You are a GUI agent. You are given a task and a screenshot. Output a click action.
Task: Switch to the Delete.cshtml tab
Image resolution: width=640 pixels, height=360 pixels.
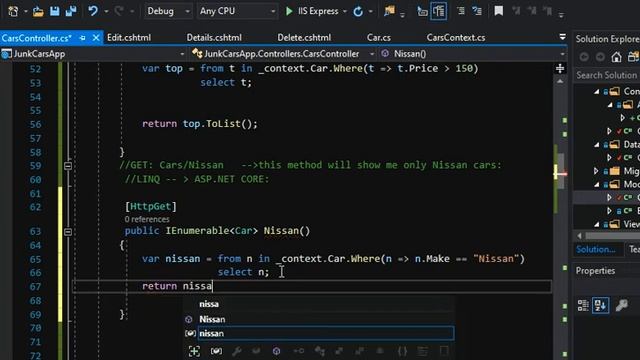304,38
